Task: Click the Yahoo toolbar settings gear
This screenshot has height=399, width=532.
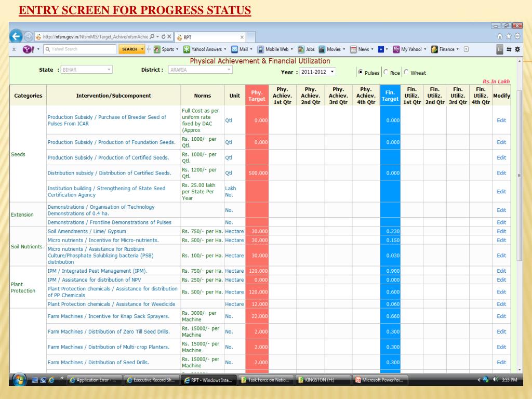Action: tap(517, 49)
